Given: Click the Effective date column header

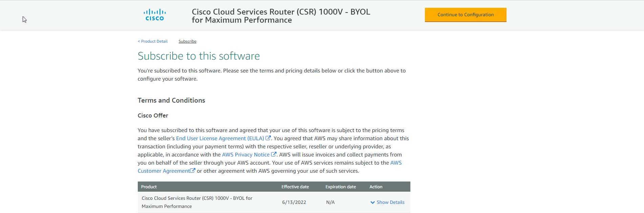Looking at the screenshot, I should click(295, 187).
